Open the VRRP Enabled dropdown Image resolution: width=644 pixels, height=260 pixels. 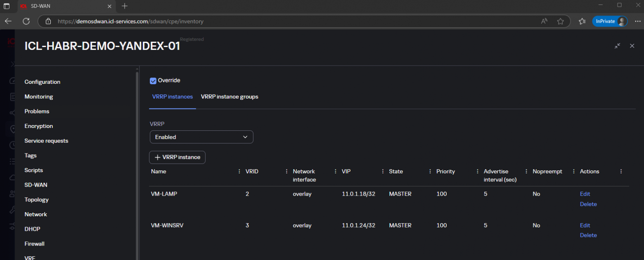(x=201, y=137)
